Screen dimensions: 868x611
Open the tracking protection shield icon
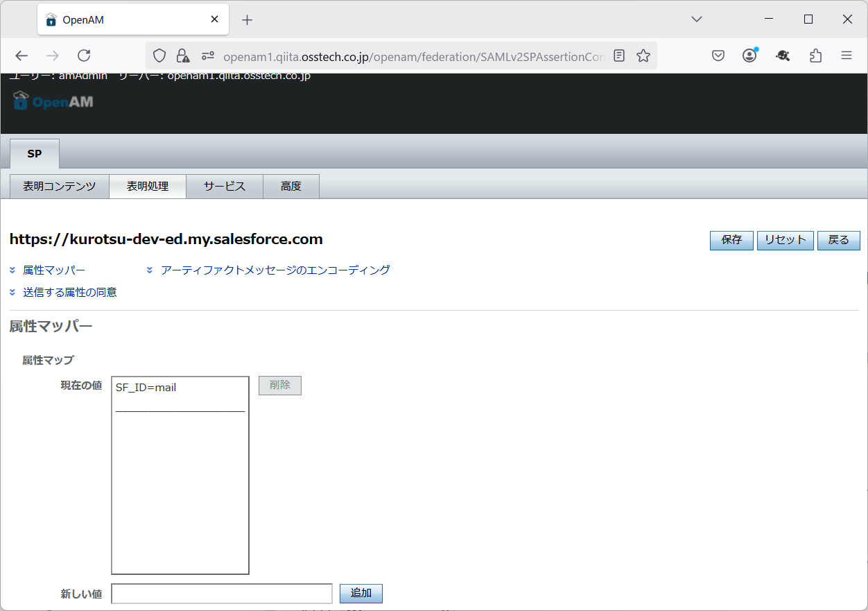click(x=160, y=56)
